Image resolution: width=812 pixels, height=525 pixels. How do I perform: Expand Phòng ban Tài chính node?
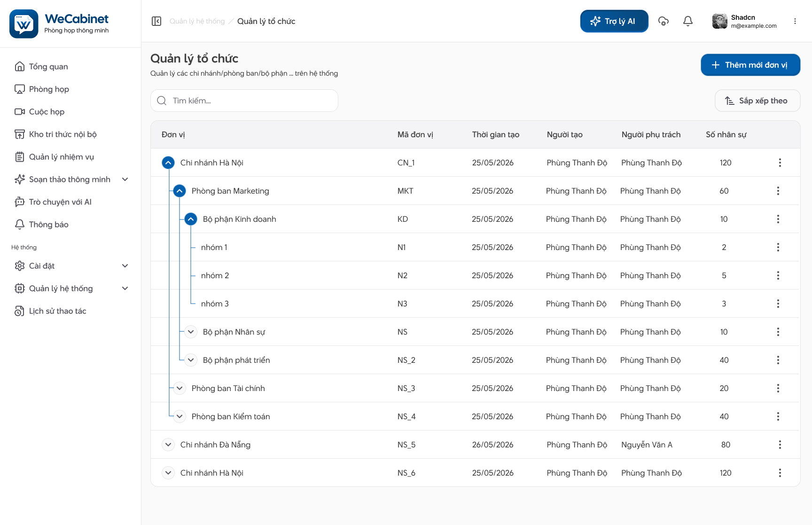click(x=180, y=388)
